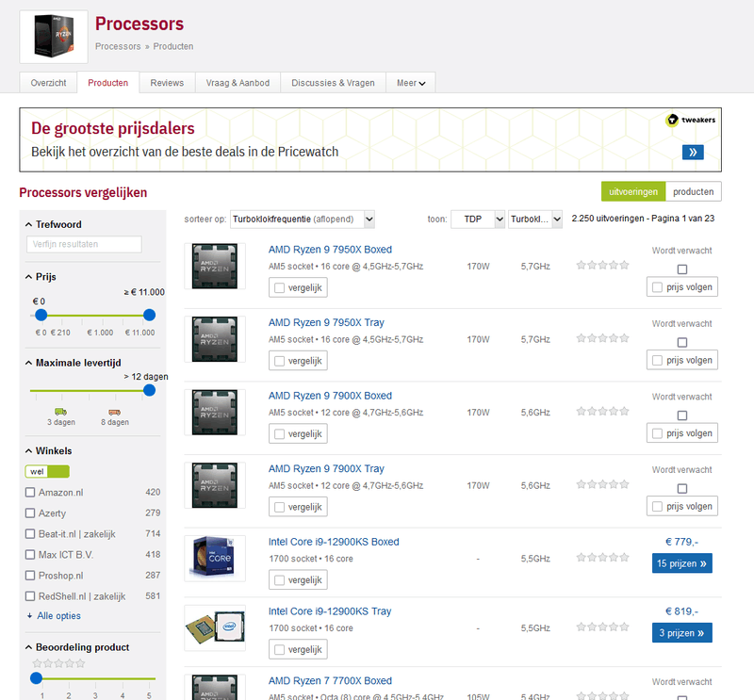Click the green delivery truck icon for 3 dagen

click(x=60, y=412)
